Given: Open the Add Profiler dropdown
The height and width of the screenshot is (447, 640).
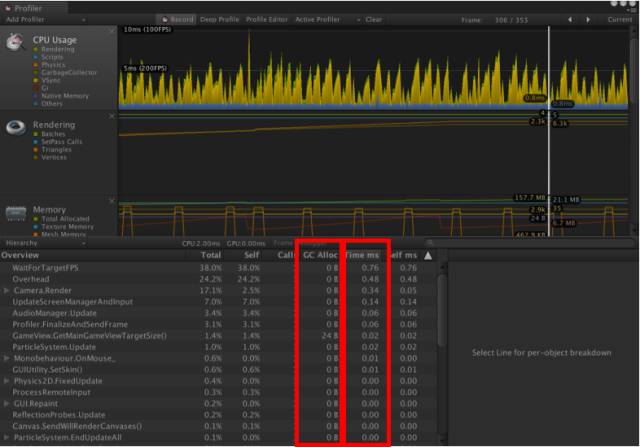Looking at the screenshot, I should [46, 20].
